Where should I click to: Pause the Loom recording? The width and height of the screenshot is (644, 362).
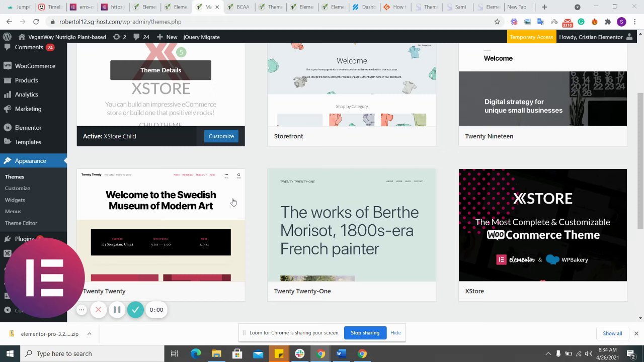pos(117,310)
